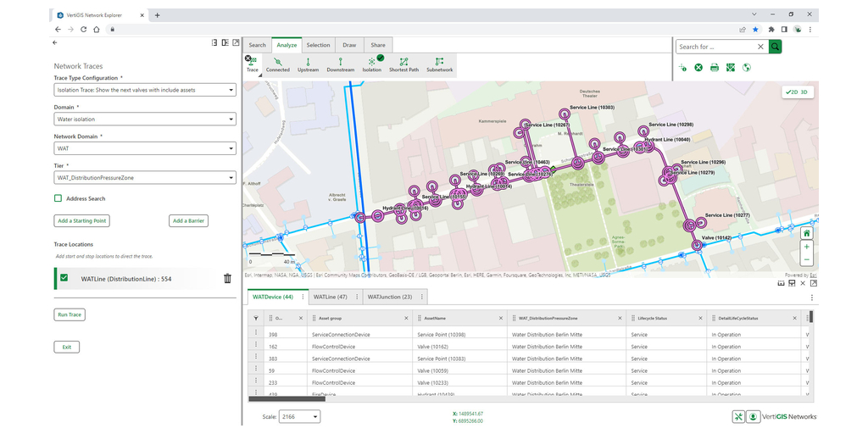868x434 pixels.
Task: Expand the Tier dropdown
Action: (145, 178)
